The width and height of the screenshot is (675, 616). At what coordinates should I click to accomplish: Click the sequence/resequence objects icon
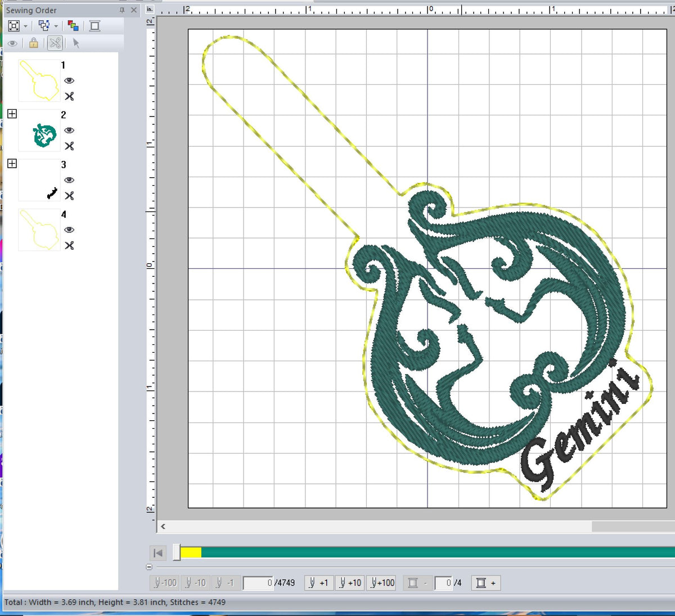pos(43,25)
